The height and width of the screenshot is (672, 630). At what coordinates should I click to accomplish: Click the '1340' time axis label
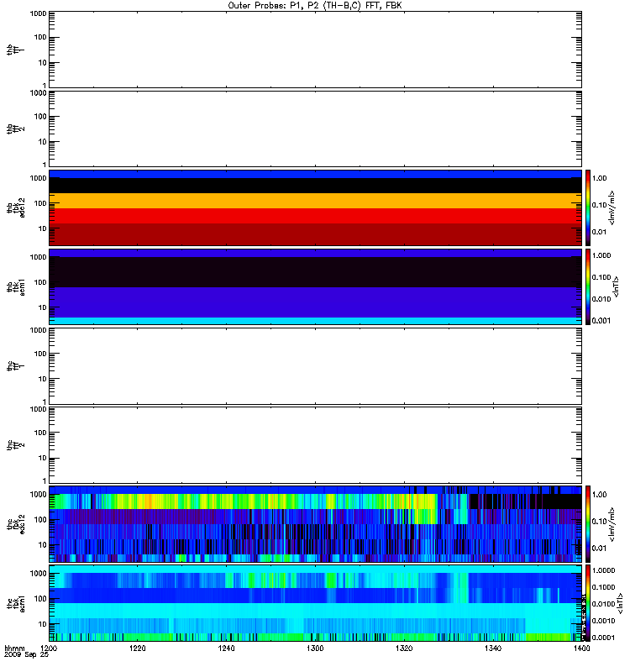pyautogui.click(x=493, y=648)
